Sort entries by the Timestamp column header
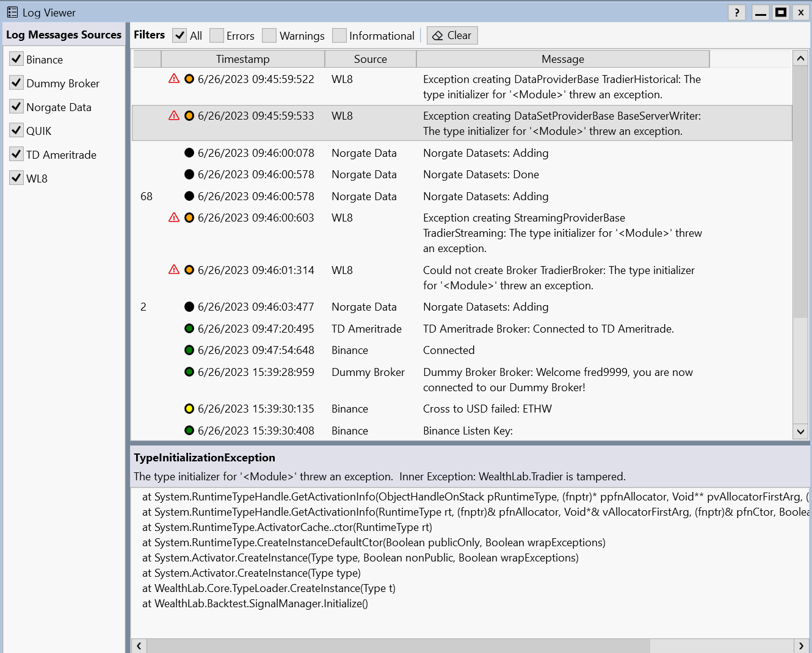Image resolution: width=812 pixels, height=653 pixels. tap(243, 59)
